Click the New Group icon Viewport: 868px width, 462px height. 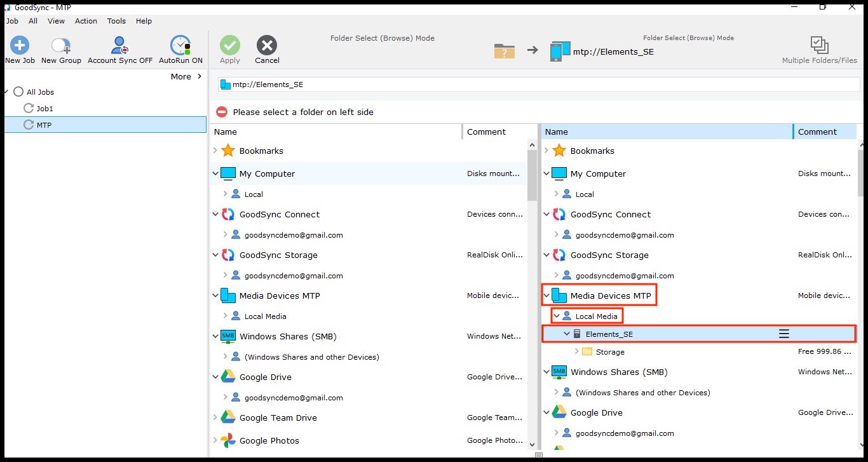(61, 46)
